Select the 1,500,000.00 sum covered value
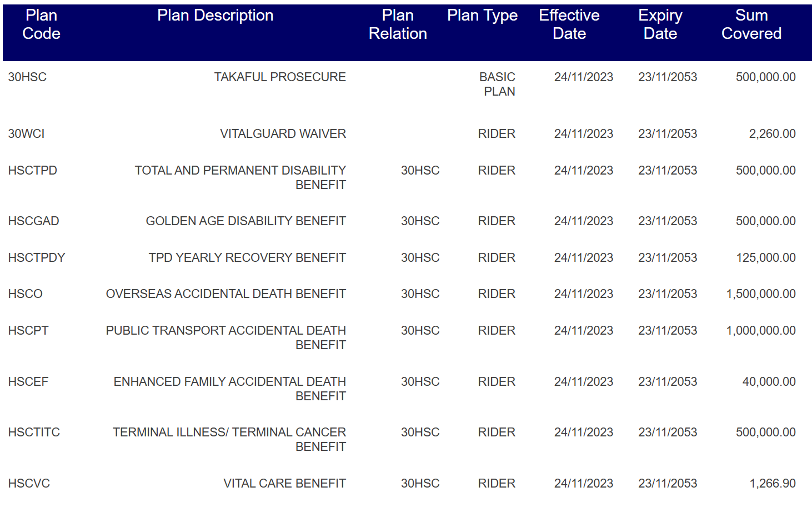 coord(761,294)
